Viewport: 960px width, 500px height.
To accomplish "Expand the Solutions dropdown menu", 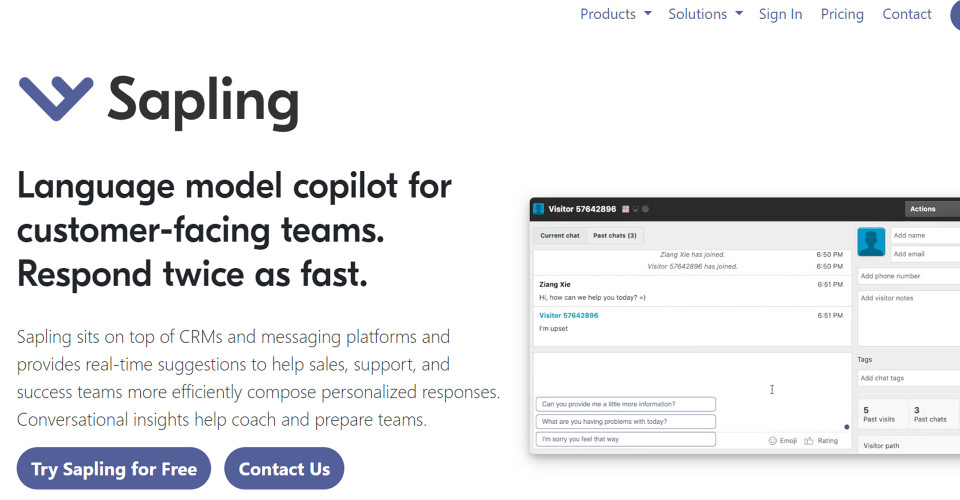I will click(x=705, y=14).
